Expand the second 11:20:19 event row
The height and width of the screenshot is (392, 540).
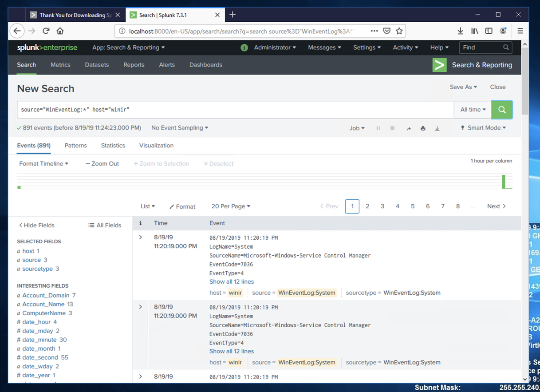pos(141,307)
